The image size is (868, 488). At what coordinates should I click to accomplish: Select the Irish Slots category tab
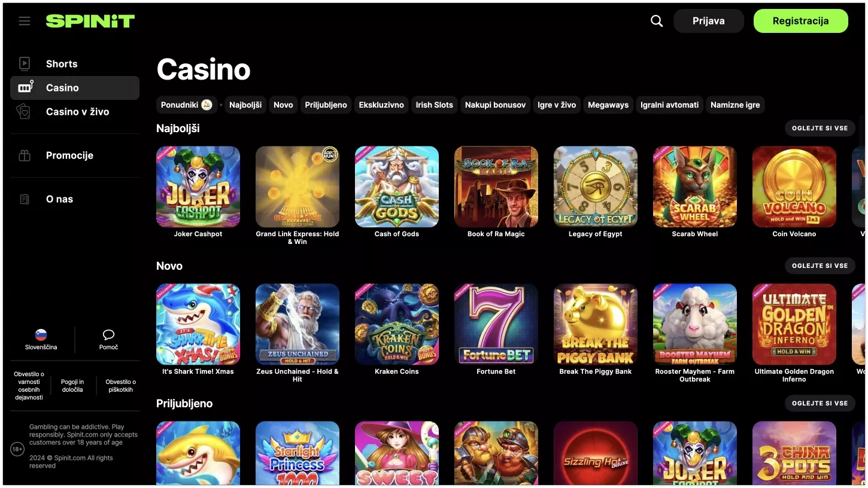(x=435, y=105)
